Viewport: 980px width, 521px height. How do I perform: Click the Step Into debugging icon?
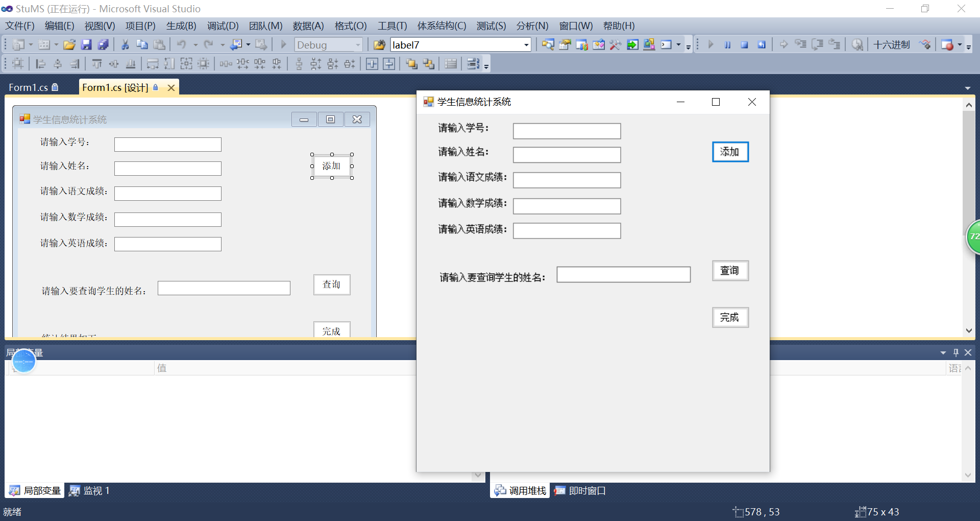coord(800,44)
